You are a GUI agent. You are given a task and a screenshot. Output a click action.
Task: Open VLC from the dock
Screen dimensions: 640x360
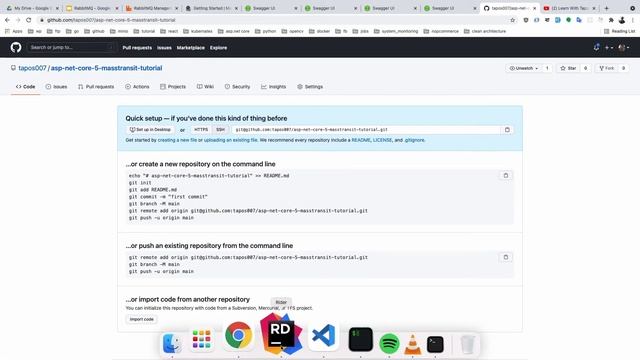point(412,344)
